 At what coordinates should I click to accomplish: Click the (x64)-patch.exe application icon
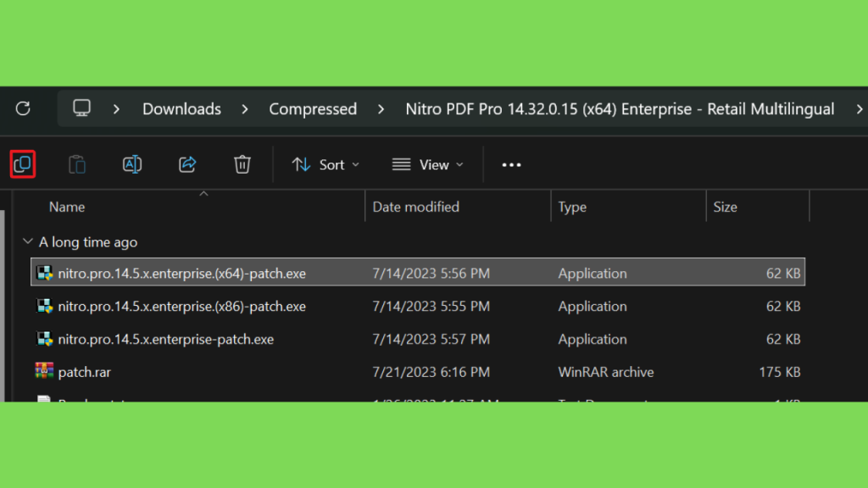(x=44, y=273)
